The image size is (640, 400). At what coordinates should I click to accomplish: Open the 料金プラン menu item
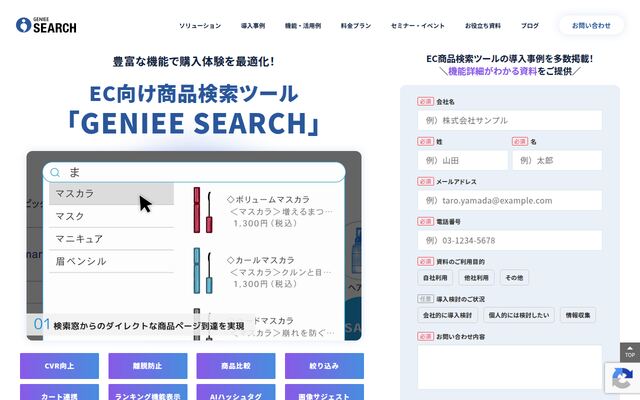356,26
